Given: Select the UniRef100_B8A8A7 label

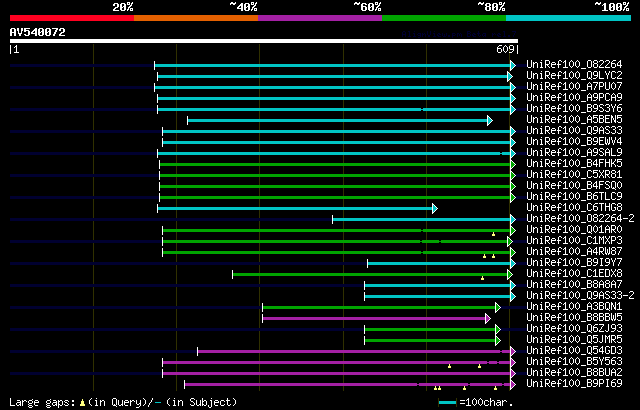Looking at the screenshot, I should click(x=574, y=285).
